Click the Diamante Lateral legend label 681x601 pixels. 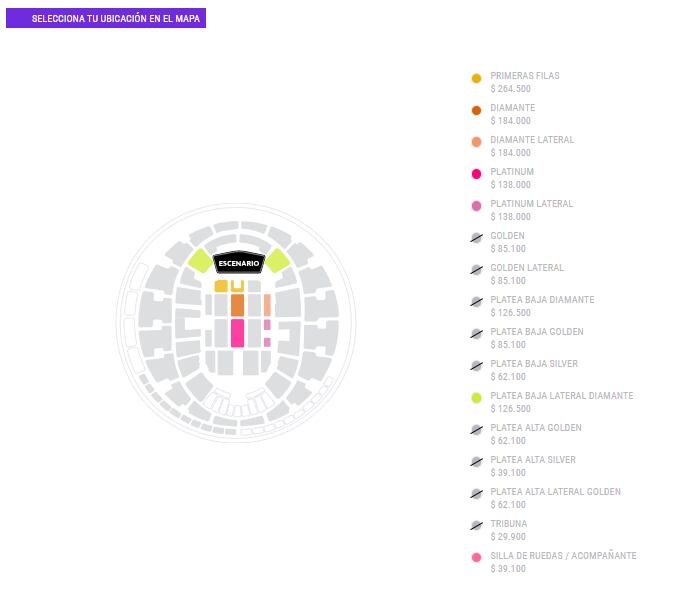point(532,140)
